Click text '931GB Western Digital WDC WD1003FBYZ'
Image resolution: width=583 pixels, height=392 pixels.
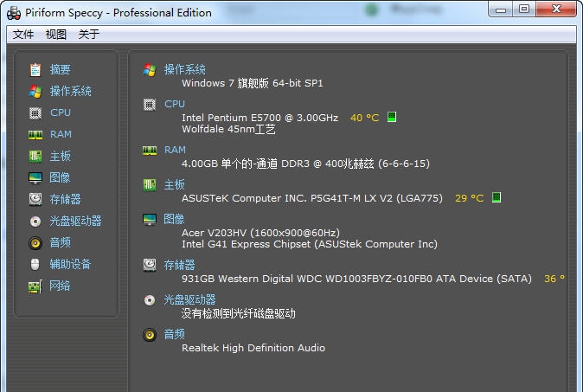pyautogui.click(x=286, y=279)
